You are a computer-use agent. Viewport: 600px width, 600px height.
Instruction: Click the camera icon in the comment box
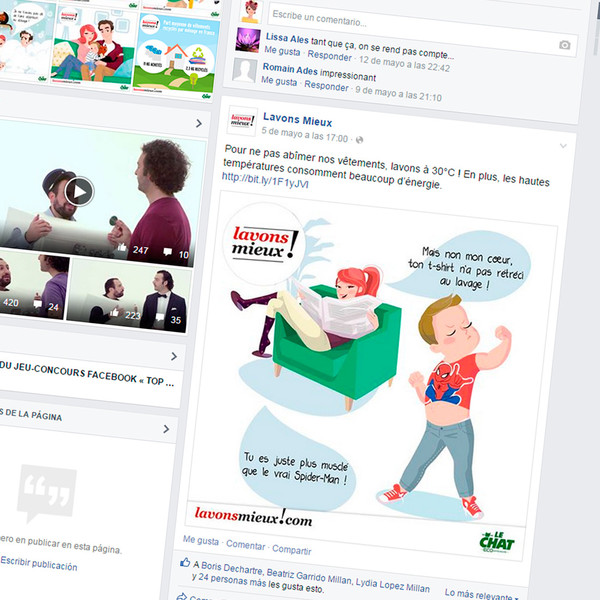564,45
